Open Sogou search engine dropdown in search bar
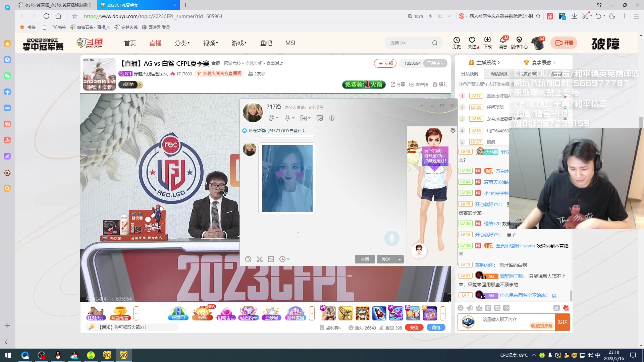 pyautogui.click(x=463, y=16)
